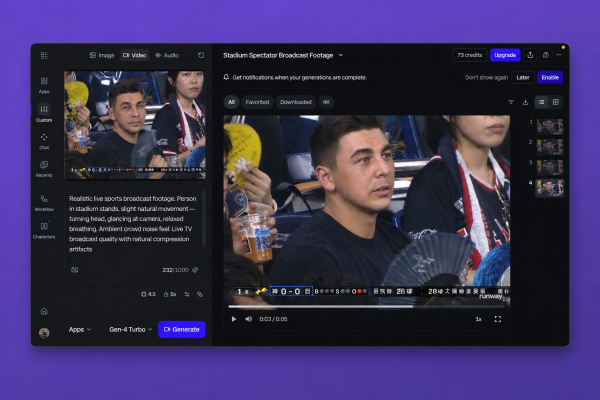Image resolution: width=600 pixels, height=400 pixels.
Task: Open the comments icon in the top bar
Action: click(x=546, y=55)
